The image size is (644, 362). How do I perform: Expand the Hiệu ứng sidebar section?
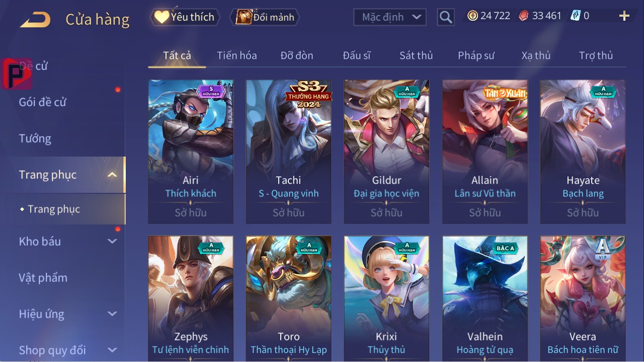112,314
